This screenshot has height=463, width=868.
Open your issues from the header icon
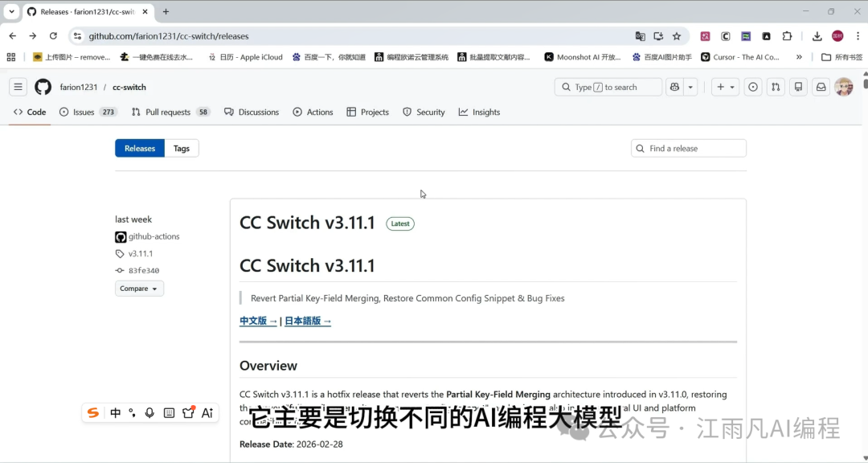(753, 87)
